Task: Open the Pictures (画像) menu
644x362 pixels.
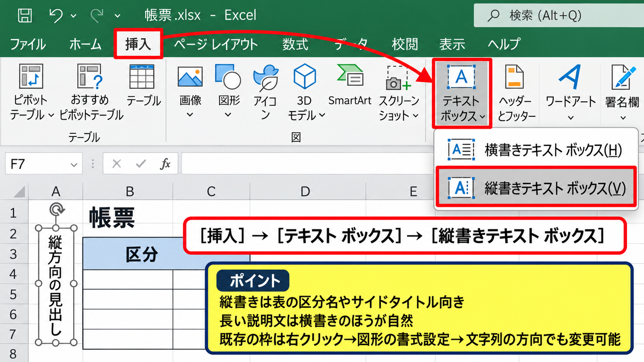Action: (190, 92)
